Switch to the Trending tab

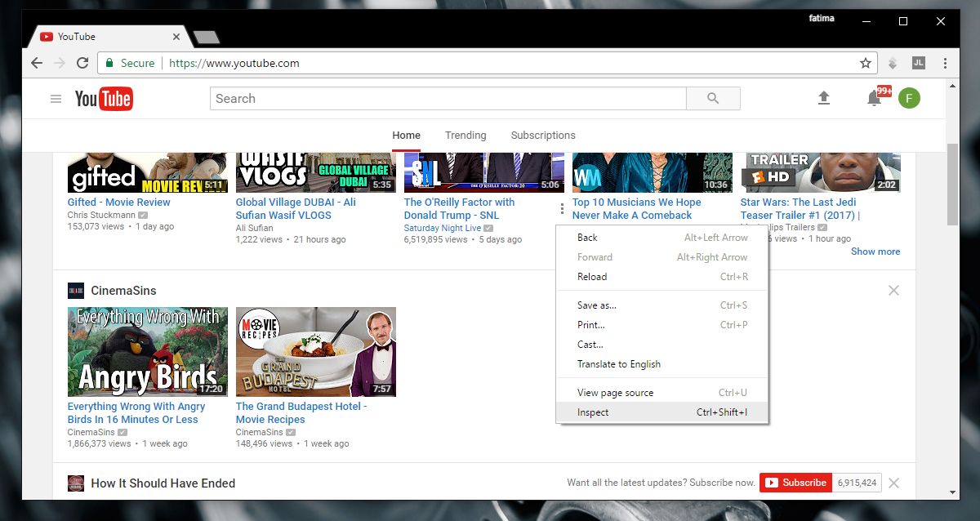click(x=465, y=136)
